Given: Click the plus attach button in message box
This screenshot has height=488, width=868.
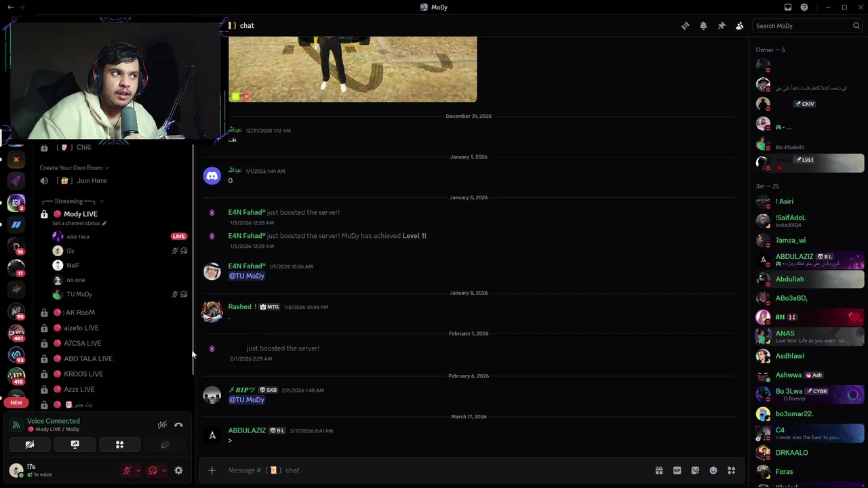Looking at the screenshot, I should (212, 470).
